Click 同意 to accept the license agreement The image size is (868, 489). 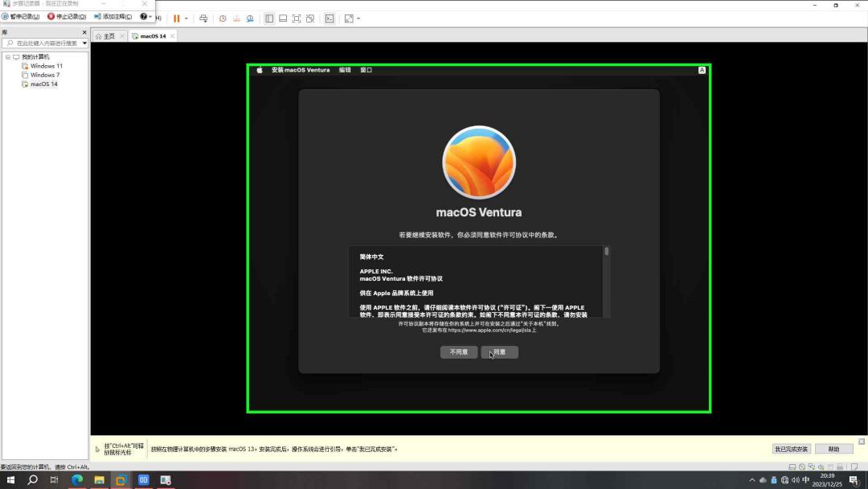coord(499,351)
